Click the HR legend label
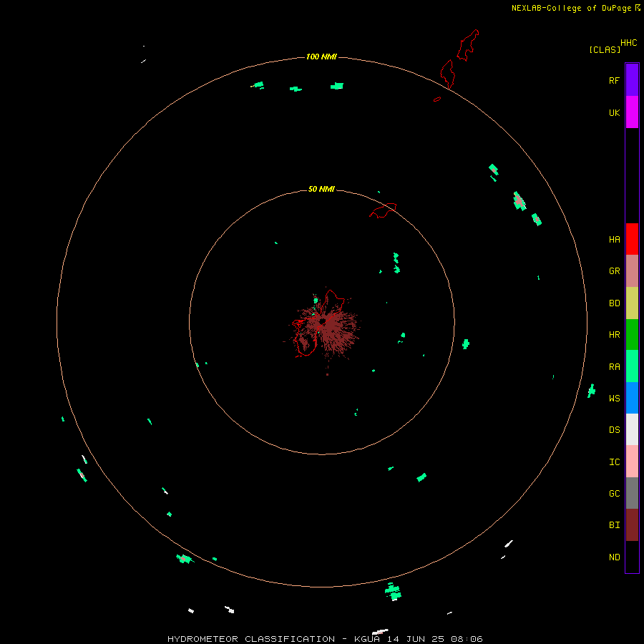 click(x=614, y=335)
